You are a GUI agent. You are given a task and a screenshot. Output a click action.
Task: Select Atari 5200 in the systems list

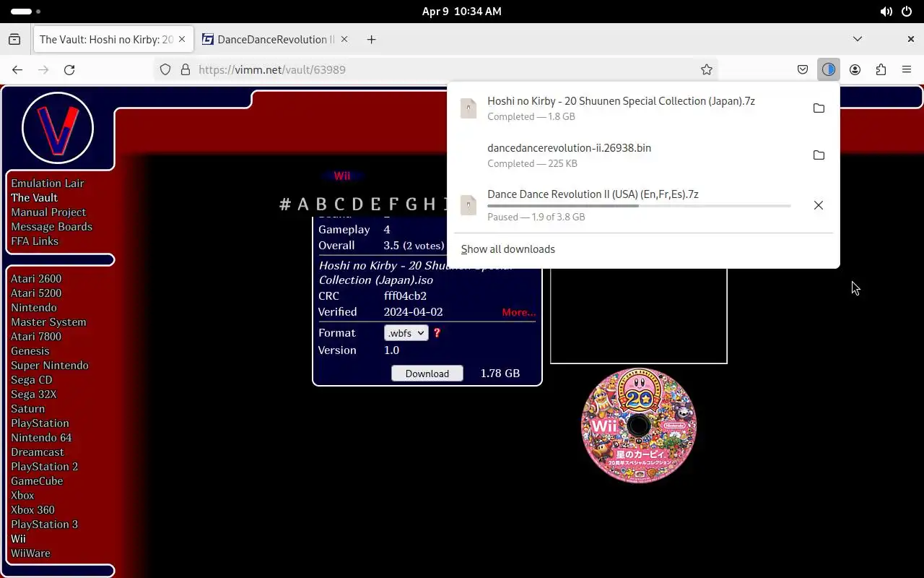pos(36,293)
